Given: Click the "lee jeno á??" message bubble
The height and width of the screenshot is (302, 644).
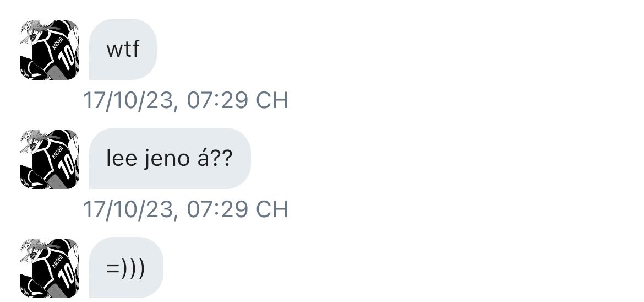Looking at the screenshot, I should (x=170, y=159).
